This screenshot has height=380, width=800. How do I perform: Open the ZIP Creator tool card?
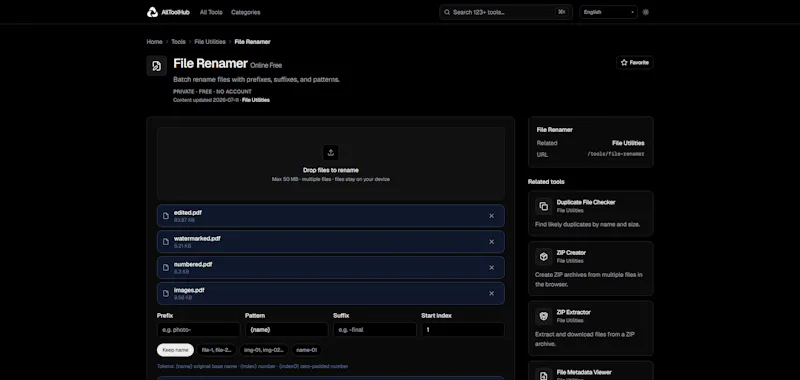(x=591, y=268)
